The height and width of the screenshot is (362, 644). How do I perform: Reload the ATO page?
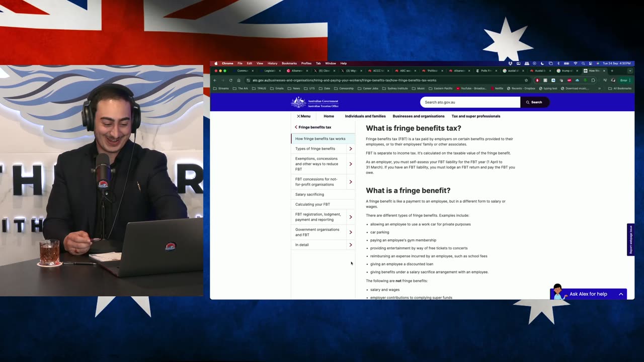pyautogui.click(x=231, y=80)
